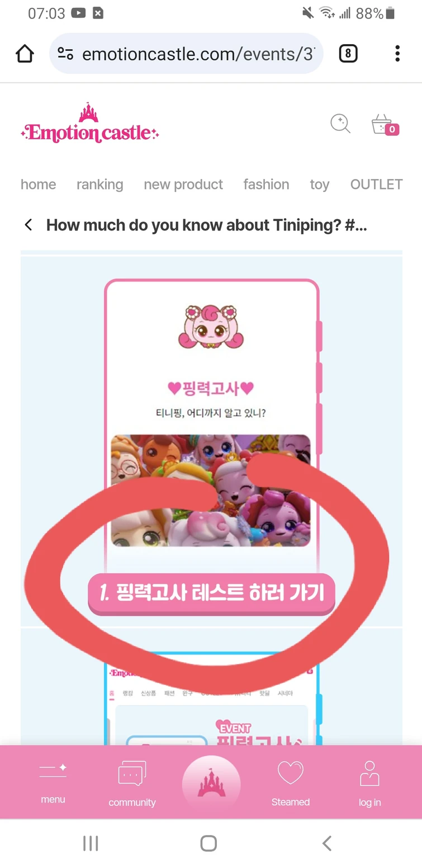The height and width of the screenshot is (868, 422).
Task: Open the tab switcher showing 8 tabs
Action: [x=348, y=54]
